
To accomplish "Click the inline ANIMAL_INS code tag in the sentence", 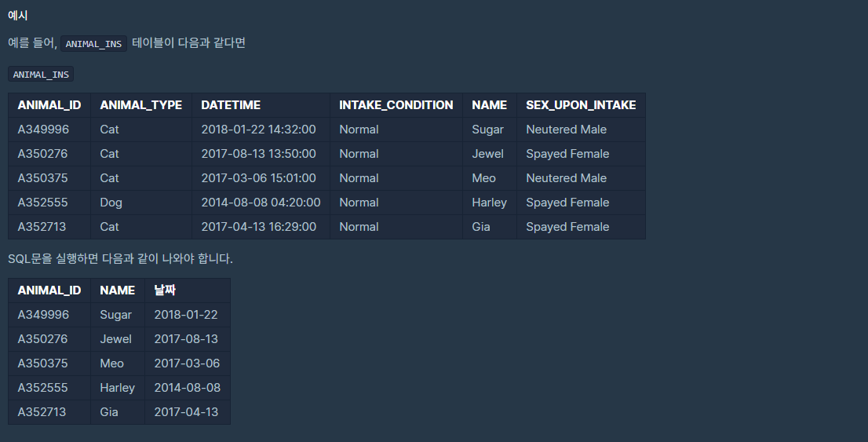I will [x=93, y=44].
